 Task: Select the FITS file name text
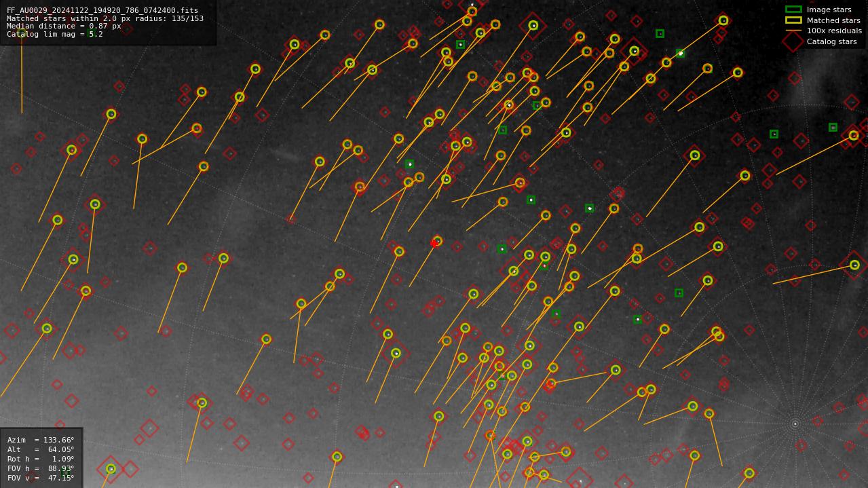pos(102,11)
